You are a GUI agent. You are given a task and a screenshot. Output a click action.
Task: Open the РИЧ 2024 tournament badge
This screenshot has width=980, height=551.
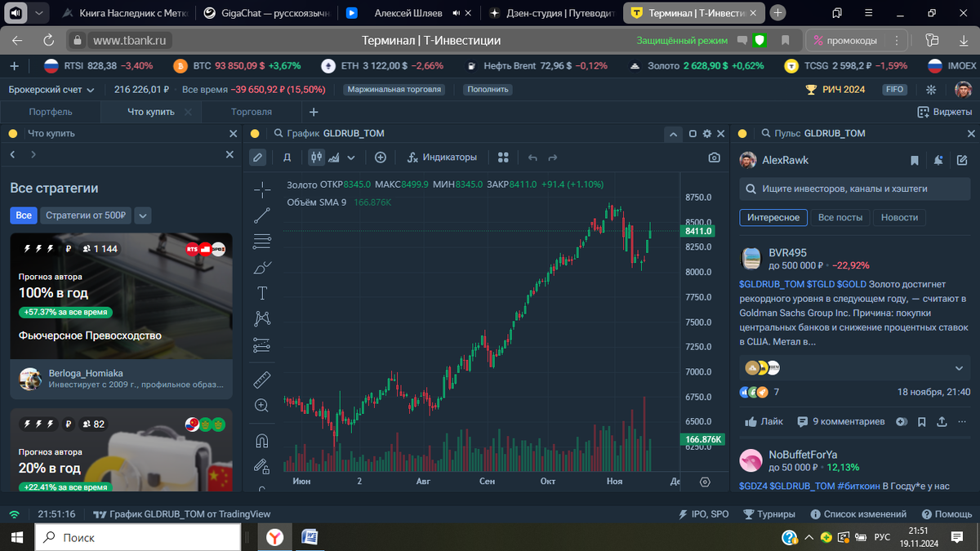pos(835,90)
